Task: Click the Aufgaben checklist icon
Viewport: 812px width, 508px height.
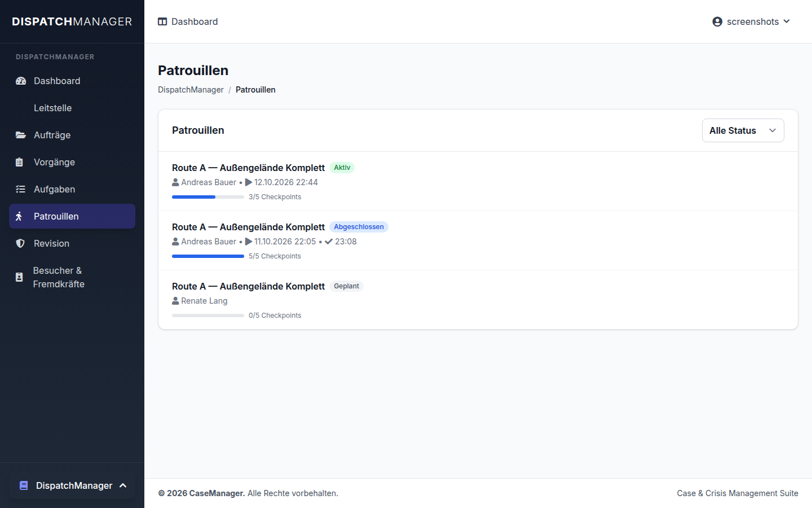Action: click(x=20, y=189)
